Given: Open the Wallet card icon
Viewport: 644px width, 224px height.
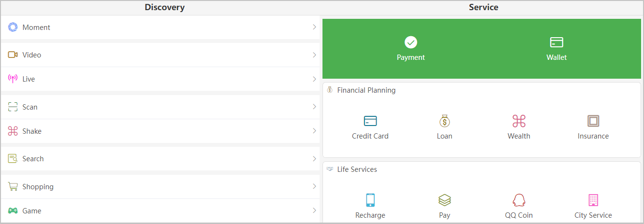Looking at the screenshot, I should (x=556, y=42).
